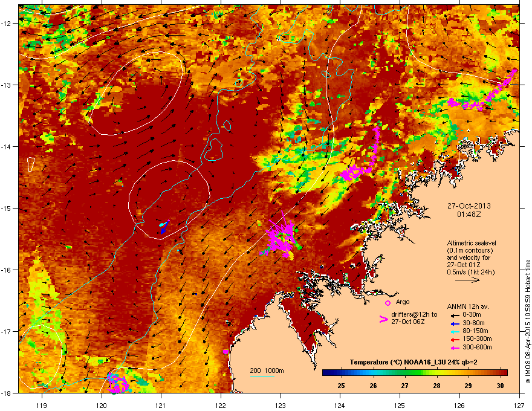Screen dimensions: 532x411
Task: Click the 'drifters@12h to' legend label
Action: click(x=414, y=315)
